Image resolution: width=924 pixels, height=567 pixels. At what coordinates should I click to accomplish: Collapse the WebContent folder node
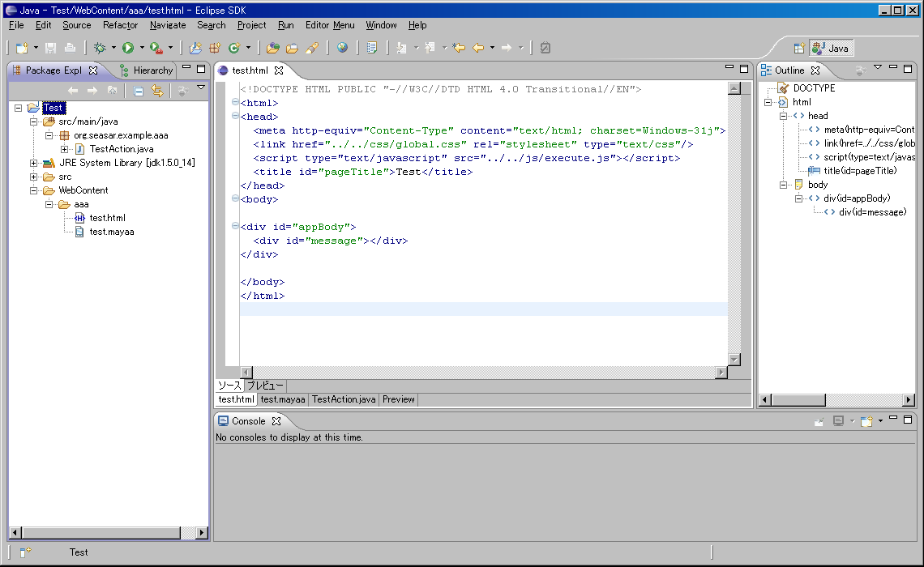pos(33,191)
